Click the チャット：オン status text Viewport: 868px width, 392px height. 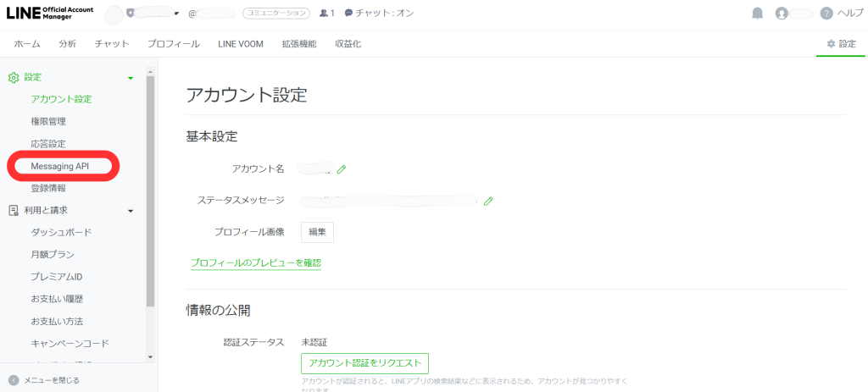point(385,13)
